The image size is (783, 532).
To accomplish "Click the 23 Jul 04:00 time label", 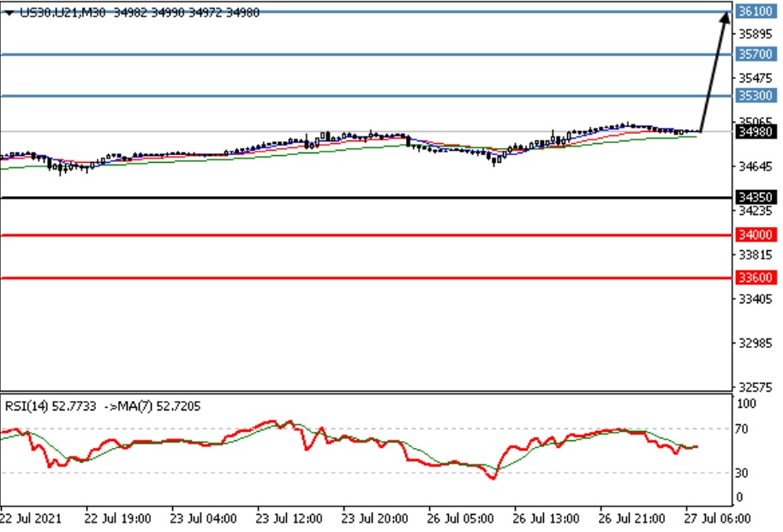I will [x=203, y=518].
